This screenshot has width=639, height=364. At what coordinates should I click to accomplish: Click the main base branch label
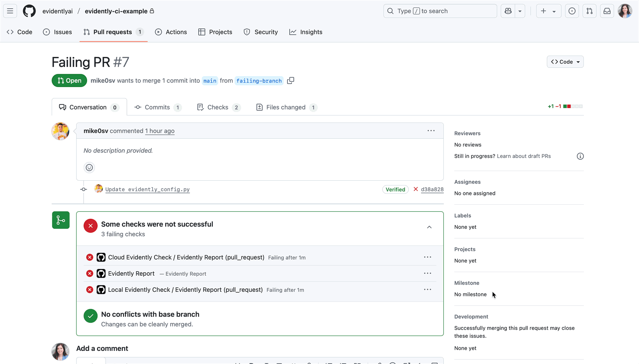click(x=210, y=80)
